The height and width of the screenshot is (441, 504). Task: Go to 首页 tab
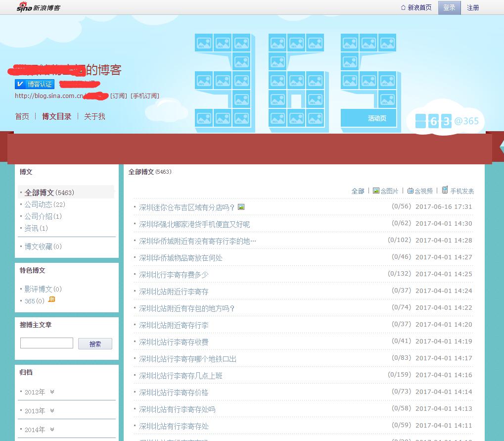[x=22, y=116]
